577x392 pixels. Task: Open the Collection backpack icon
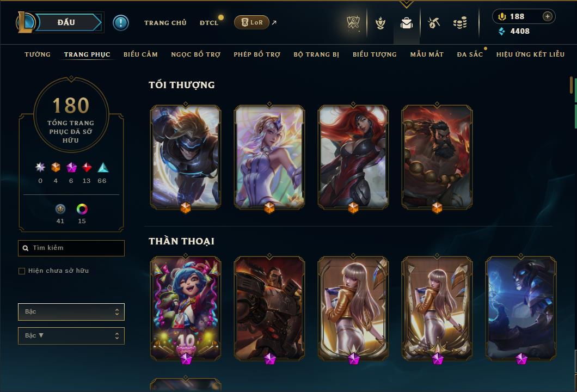click(x=407, y=23)
